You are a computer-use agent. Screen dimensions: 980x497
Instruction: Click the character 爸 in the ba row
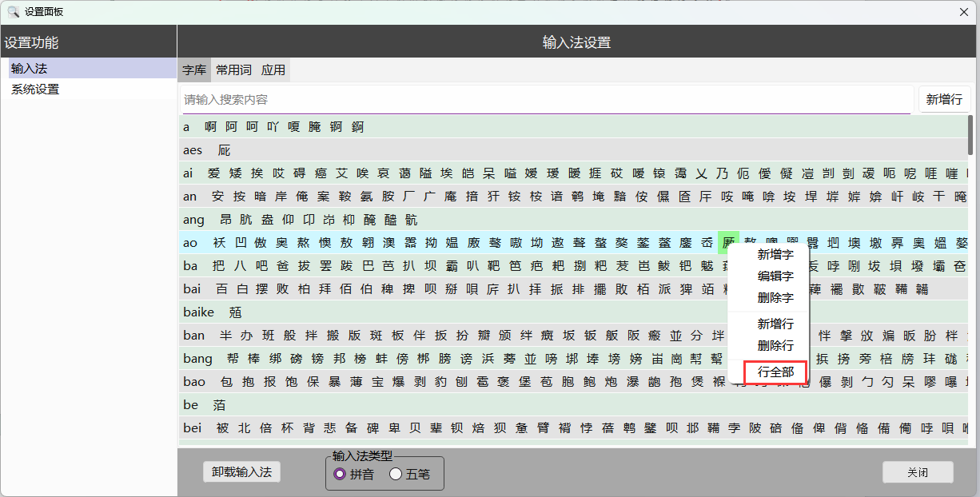(x=282, y=266)
